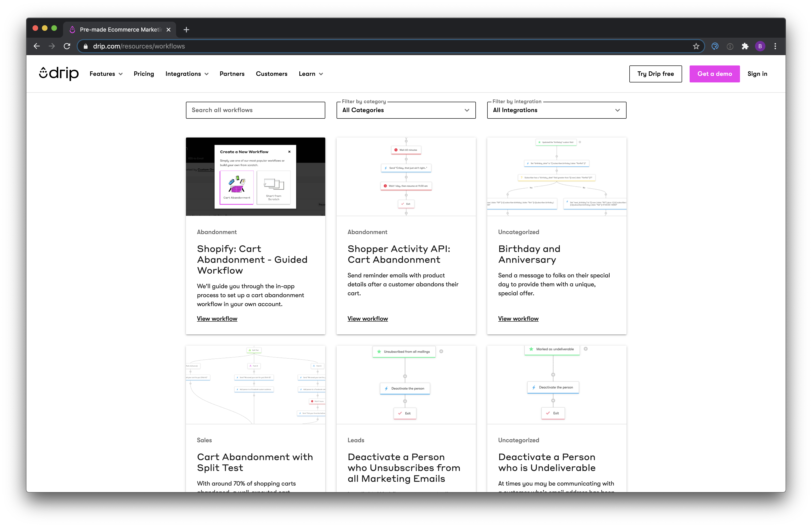The width and height of the screenshot is (812, 527).
Task: Click the blue circular extension icon
Action: click(x=715, y=46)
